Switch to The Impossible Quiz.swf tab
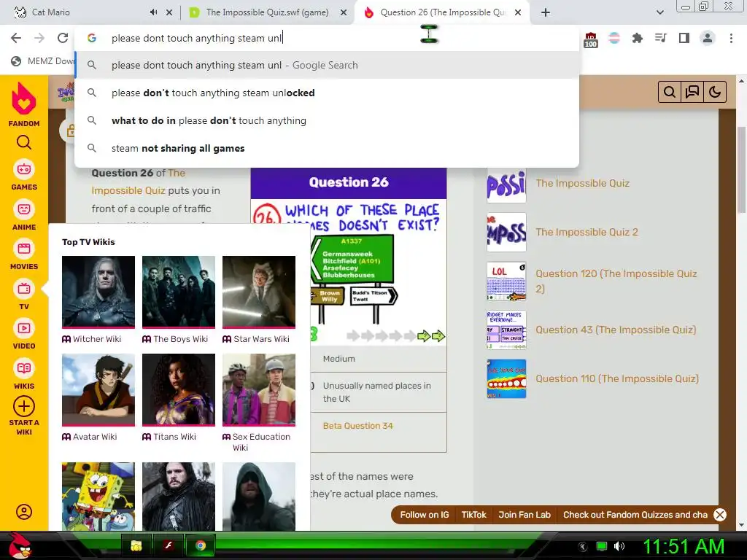747x560 pixels. tap(267, 12)
